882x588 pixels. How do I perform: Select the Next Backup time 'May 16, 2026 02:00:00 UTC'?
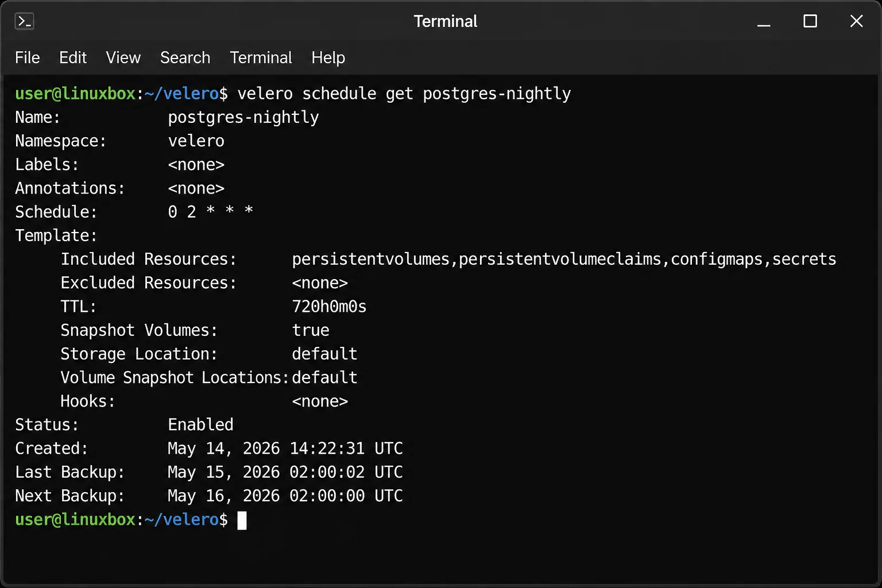coord(285,496)
